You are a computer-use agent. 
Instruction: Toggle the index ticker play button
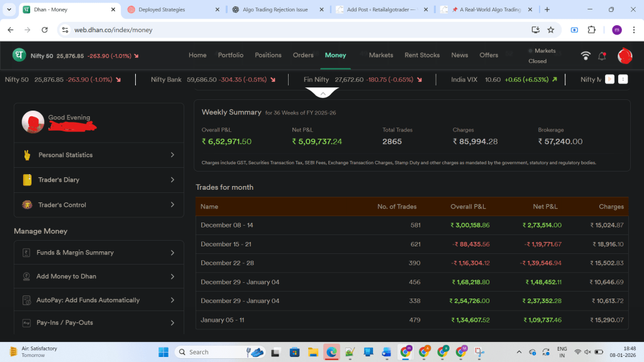click(x=609, y=80)
